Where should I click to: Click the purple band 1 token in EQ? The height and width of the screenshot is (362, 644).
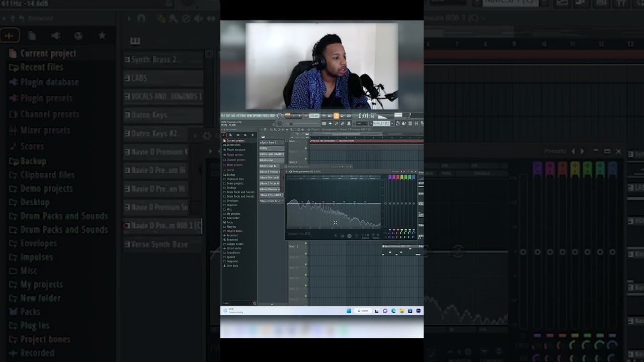click(390, 177)
